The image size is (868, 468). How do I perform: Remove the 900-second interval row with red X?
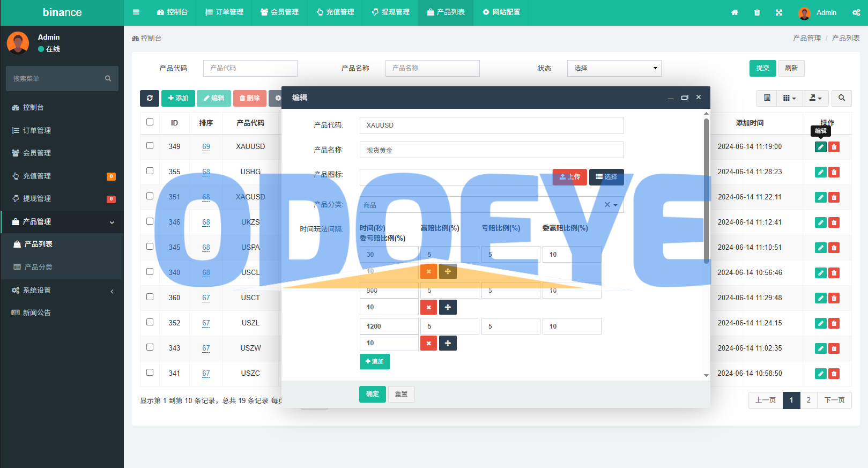[428, 307]
